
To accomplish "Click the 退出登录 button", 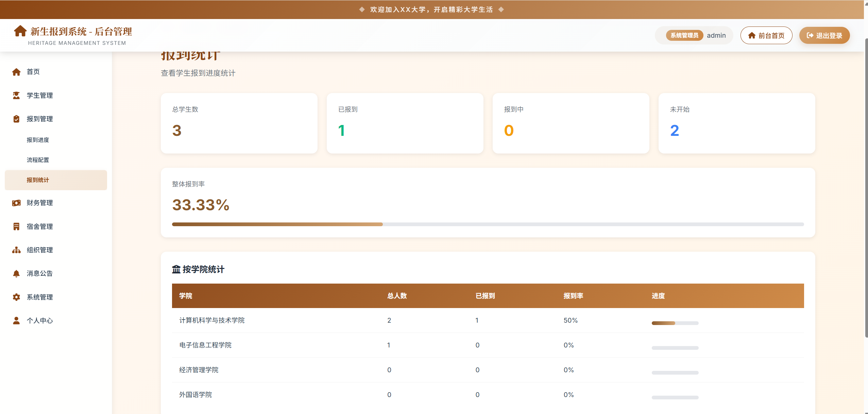I will pyautogui.click(x=824, y=35).
